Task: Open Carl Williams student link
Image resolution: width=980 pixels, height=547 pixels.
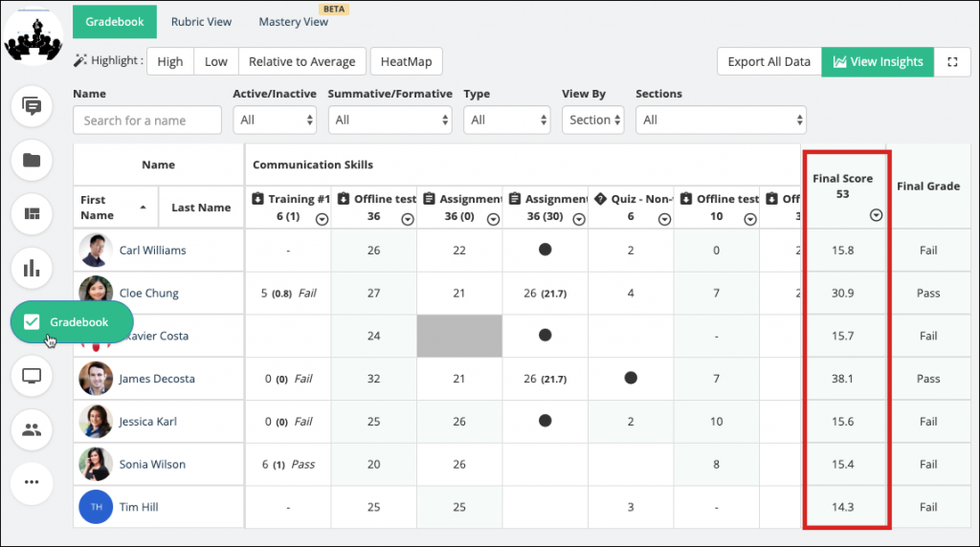Action: tap(152, 250)
